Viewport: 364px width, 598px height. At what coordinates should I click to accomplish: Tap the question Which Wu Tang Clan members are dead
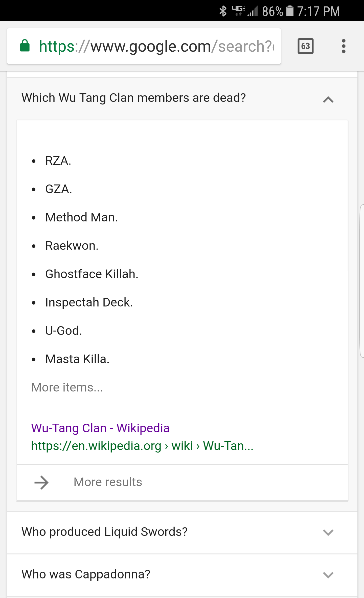click(x=133, y=98)
